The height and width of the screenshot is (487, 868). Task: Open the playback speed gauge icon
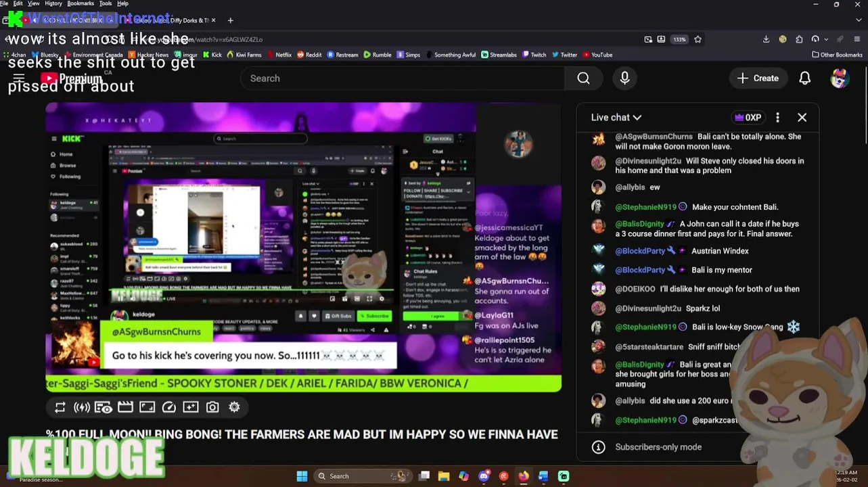pyautogui.click(x=169, y=407)
